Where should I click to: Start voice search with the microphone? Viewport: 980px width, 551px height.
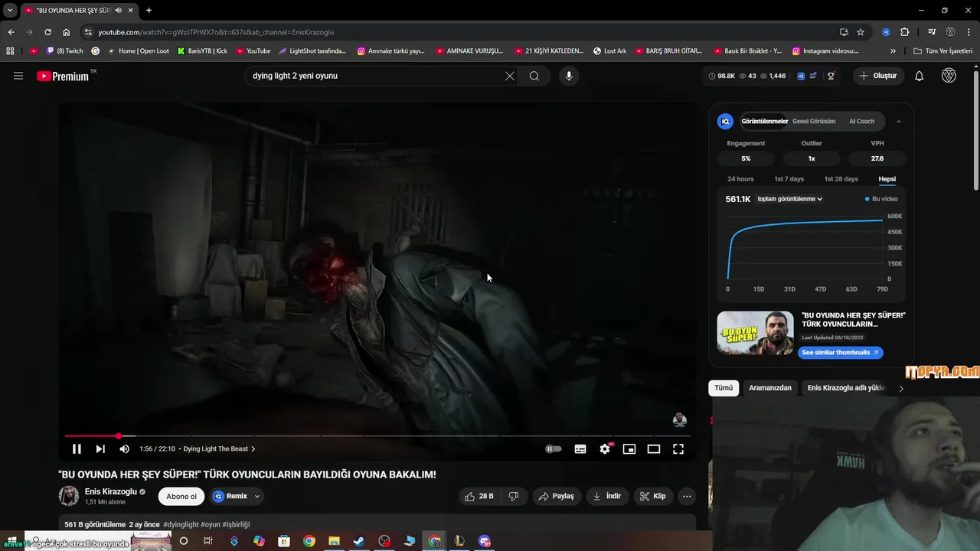568,76
